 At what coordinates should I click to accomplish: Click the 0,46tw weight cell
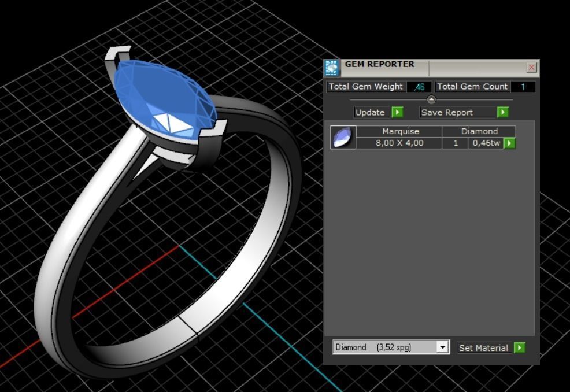click(x=486, y=143)
